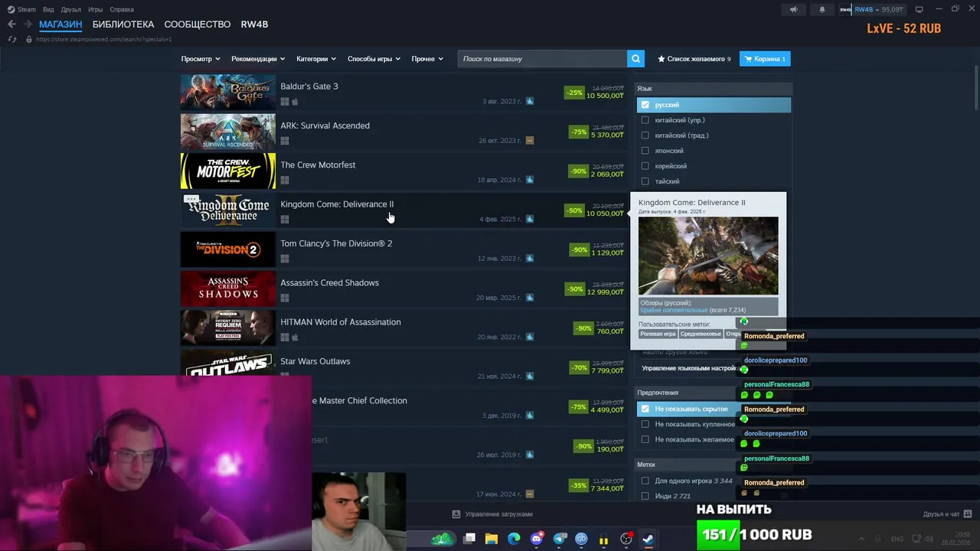Open the Kingdom Come: Deliverance II title

click(x=337, y=204)
